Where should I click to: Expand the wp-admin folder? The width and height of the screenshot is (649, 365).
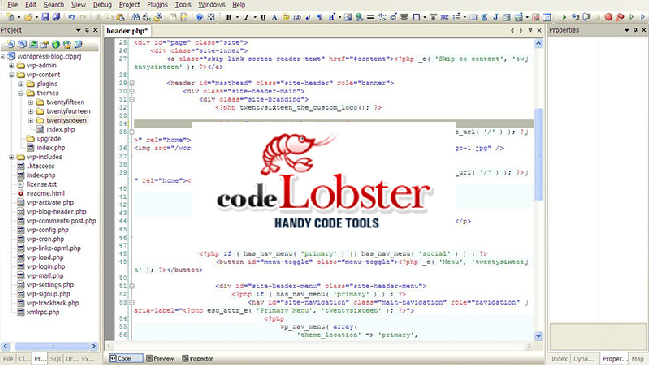click(x=12, y=65)
